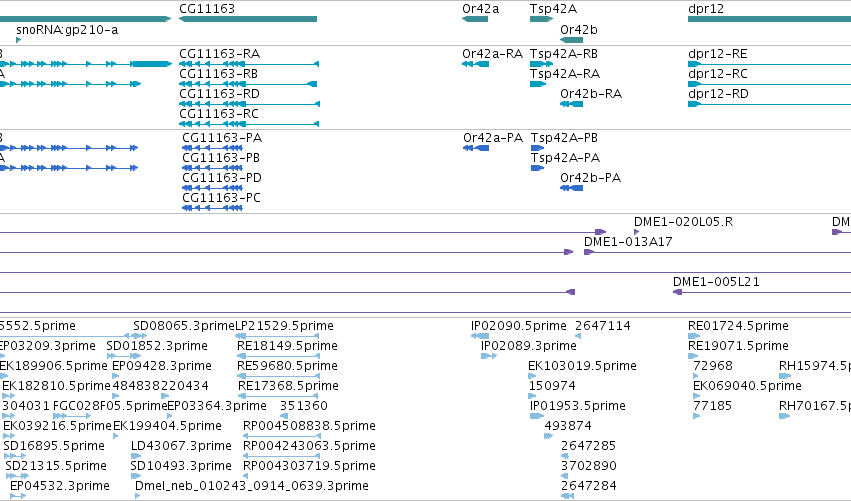Open the Tsp42A-PB protein label
Viewport: 851px width, 501px height.
coord(564,138)
